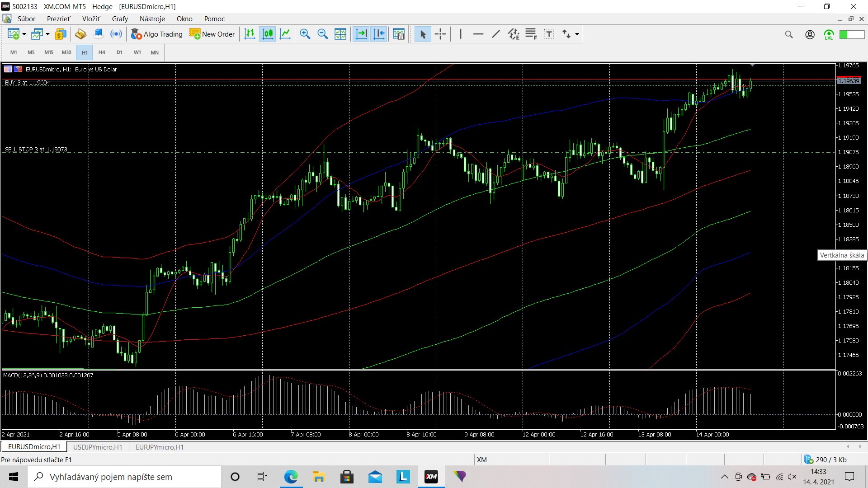Select the H4 timeframe button

point(102,52)
